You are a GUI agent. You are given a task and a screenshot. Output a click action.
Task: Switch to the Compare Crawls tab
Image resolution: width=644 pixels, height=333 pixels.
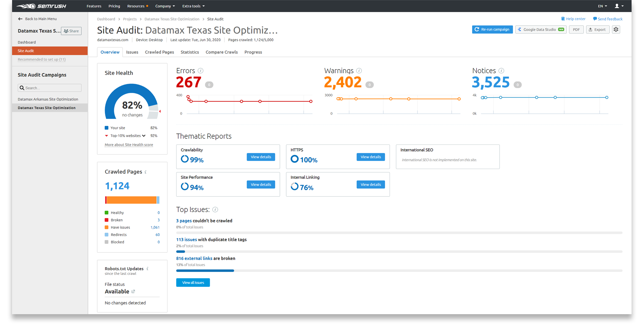pyautogui.click(x=221, y=52)
